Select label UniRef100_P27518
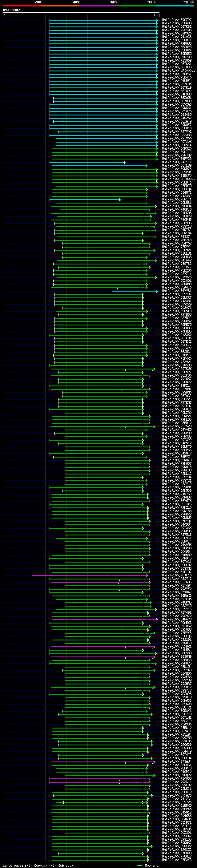Image resolution: width=197 pixels, height=868 pixels. coord(177,535)
